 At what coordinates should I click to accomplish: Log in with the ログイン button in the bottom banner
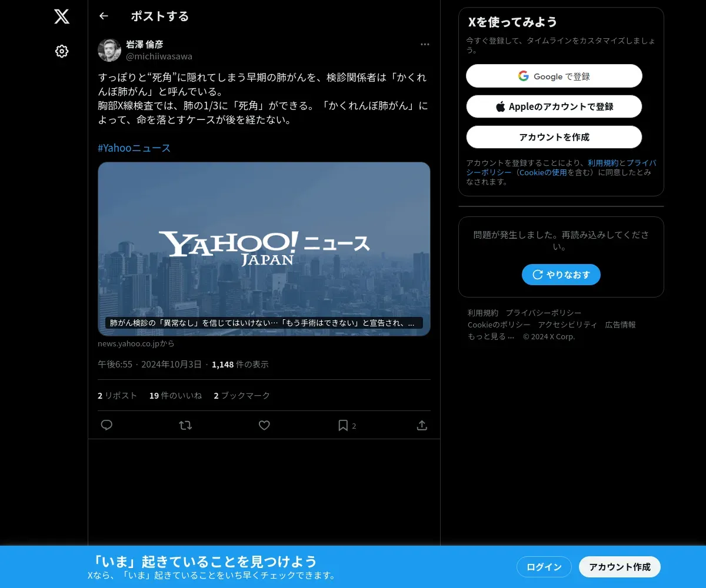point(544,567)
